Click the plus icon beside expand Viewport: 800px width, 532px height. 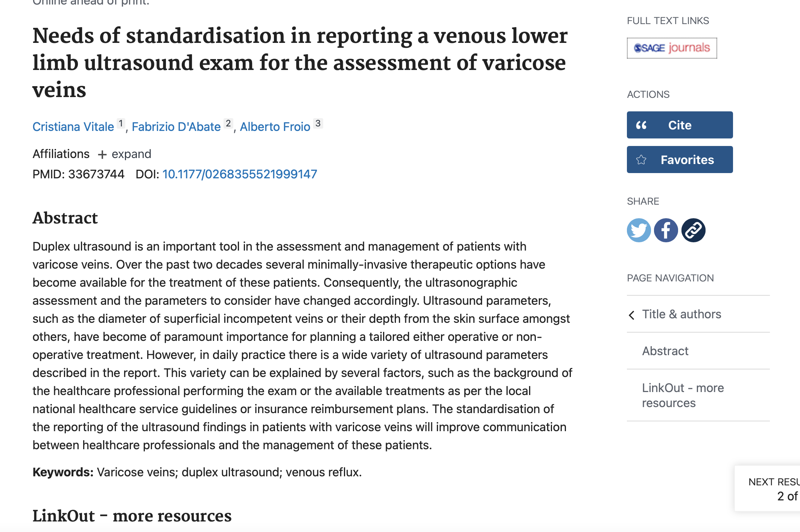102,155
